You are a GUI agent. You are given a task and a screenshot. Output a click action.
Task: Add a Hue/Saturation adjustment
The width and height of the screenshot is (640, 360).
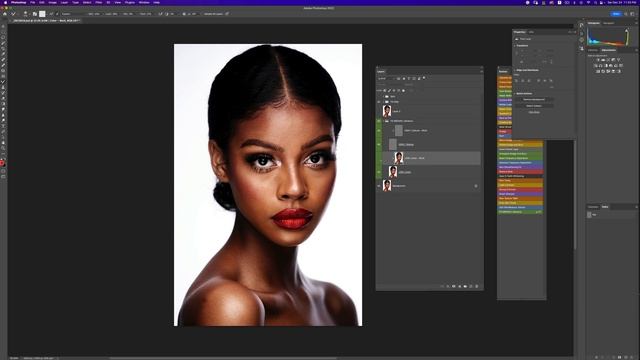[596, 65]
